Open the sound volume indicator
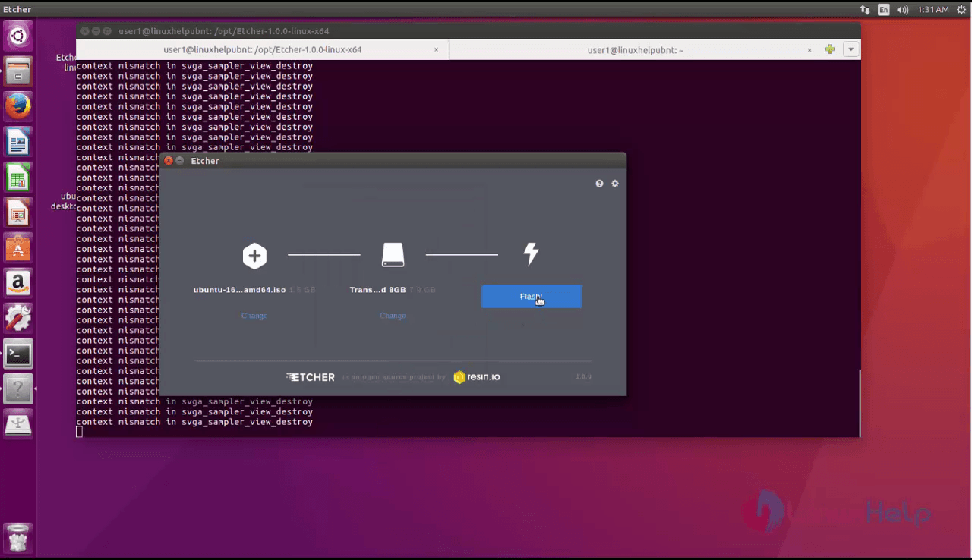This screenshot has height=560, width=972. [x=902, y=10]
